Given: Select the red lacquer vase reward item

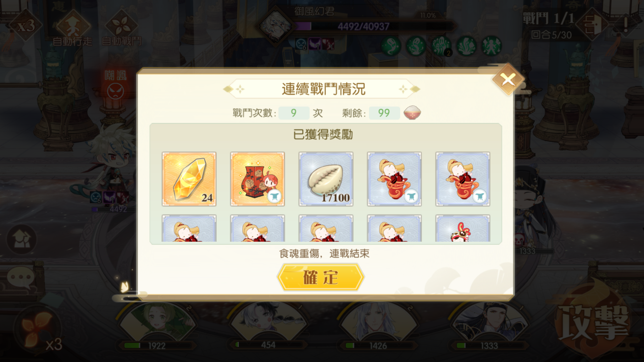Looking at the screenshot, I should [x=258, y=179].
